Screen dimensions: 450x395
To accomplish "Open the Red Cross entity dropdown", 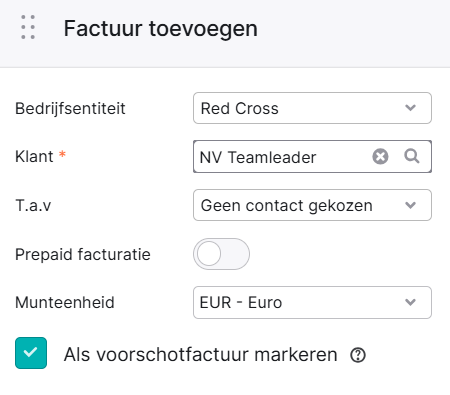I will point(312,108).
